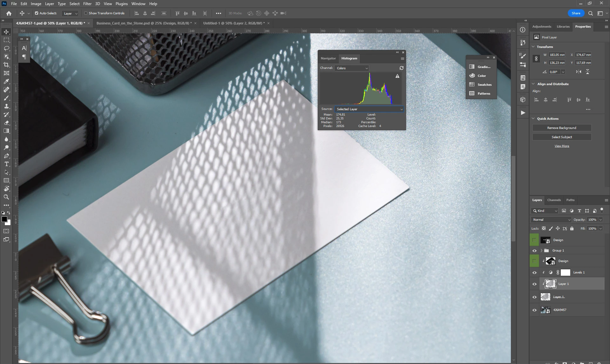The width and height of the screenshot is (610, 364).
Task: Select the Zoom tool
Action: point(6,197)
